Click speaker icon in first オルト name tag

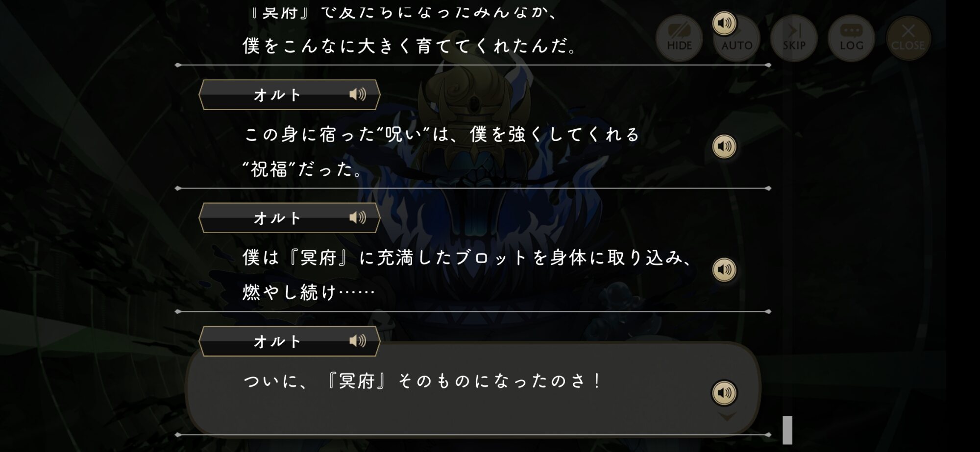(x=358, y=94)
